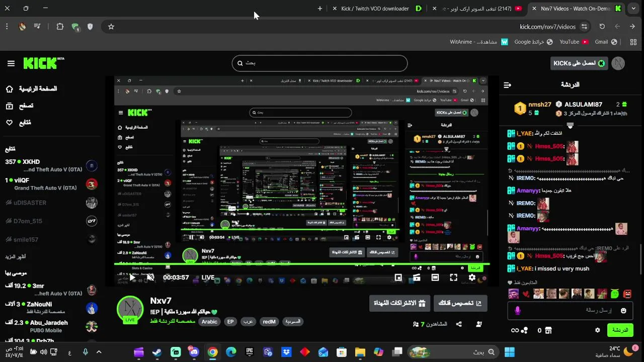This screenshot has width=644, height=362.
Task: Select the redM tag
Action: point(269,322)
